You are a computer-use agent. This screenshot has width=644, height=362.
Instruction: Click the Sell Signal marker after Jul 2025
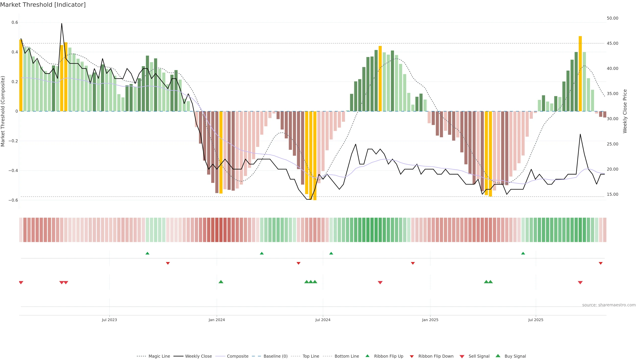point(580,283)
